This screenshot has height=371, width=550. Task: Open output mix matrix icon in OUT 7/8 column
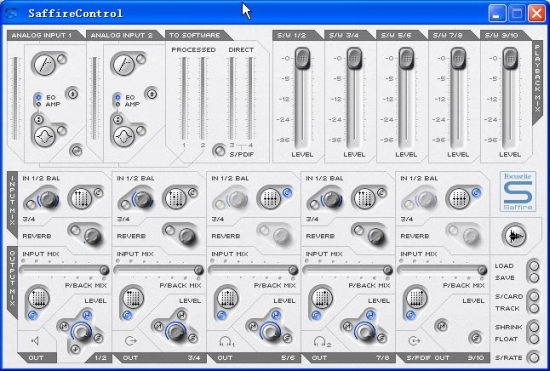[x=322, y=298]
